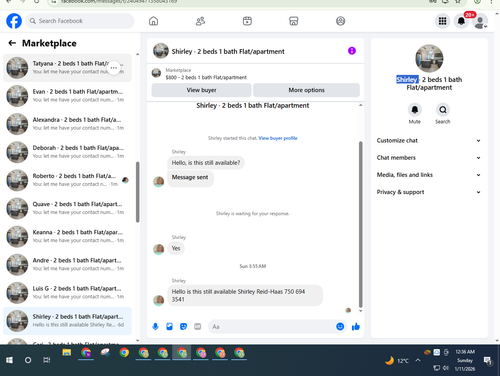Mute the Shirley conversation bell icon

tap(415, 110)
